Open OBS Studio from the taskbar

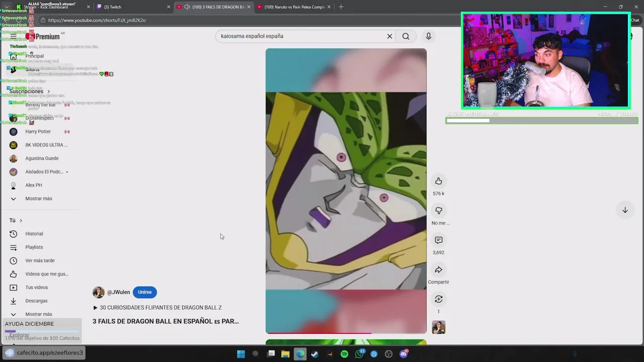click(x=388, y=354)
